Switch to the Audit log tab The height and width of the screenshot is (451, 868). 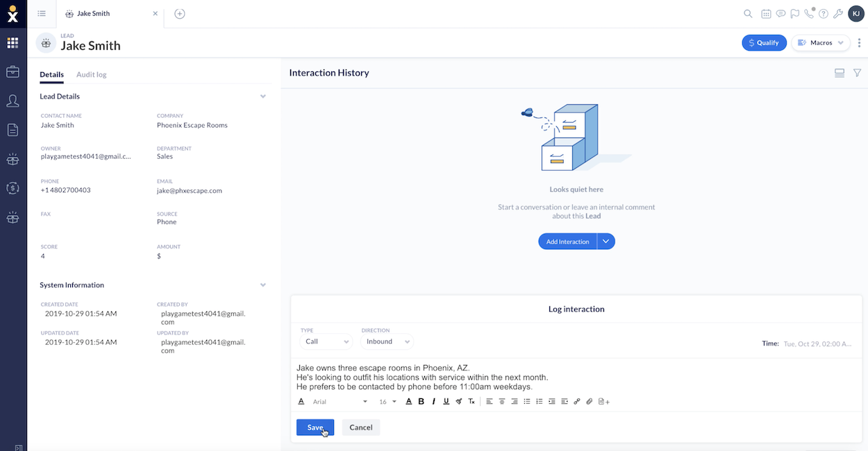(91, 74)
